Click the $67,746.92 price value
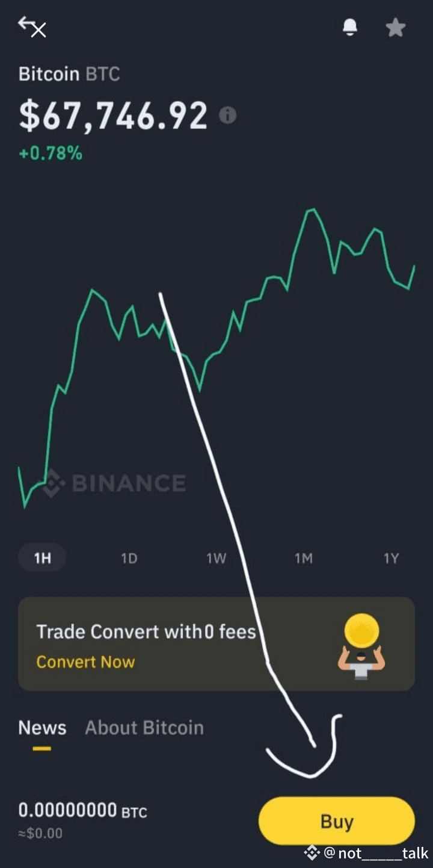The image size is (433, 868). (113, 115)
